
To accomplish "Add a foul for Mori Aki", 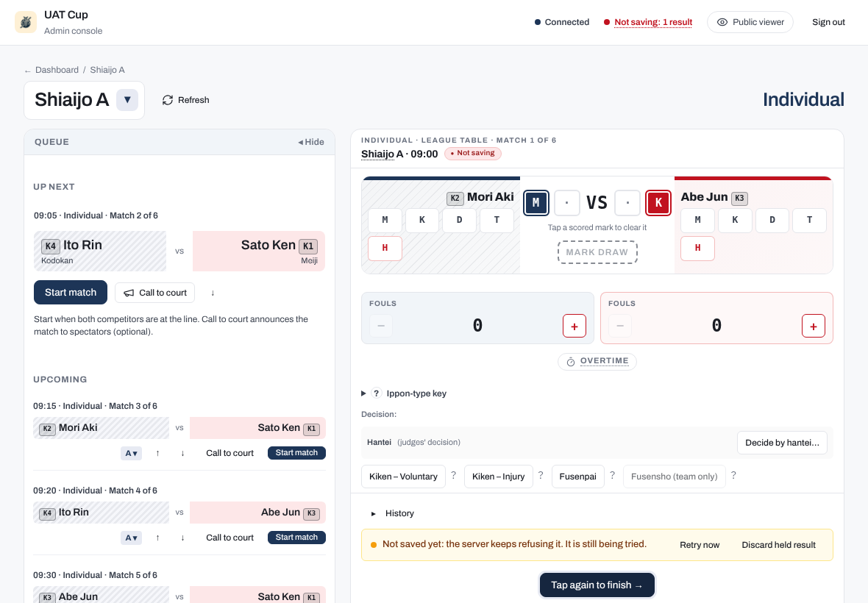I will pyautogui.click(x=574, y=326).
